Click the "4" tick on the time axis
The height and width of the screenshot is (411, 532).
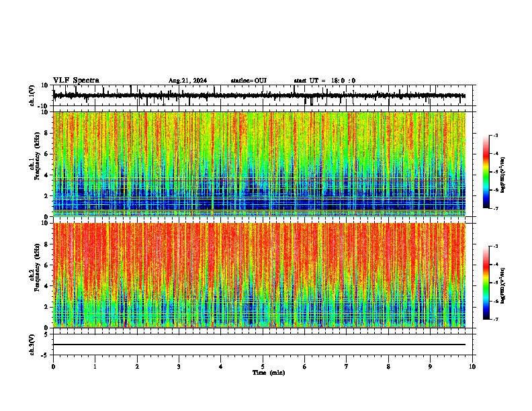click(x=221, y=367)
